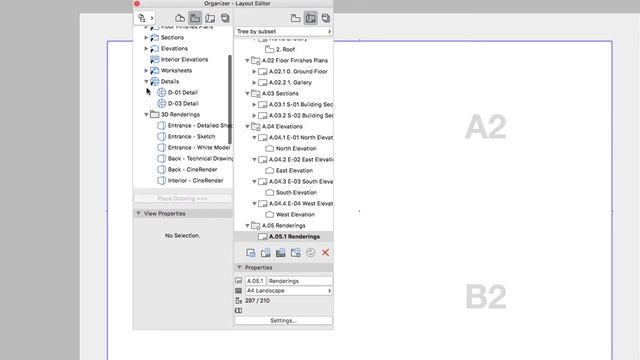The width and height of the screenshot is (640, 360).
Task: Click the A.04 Elevations subset folder icon
Action: 256,127
